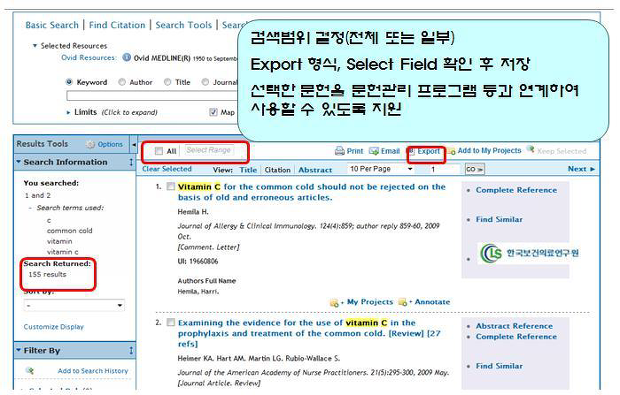Click the Options link in Results Tools
Viewport: 620px width, 395px height.
coord(110,144)
